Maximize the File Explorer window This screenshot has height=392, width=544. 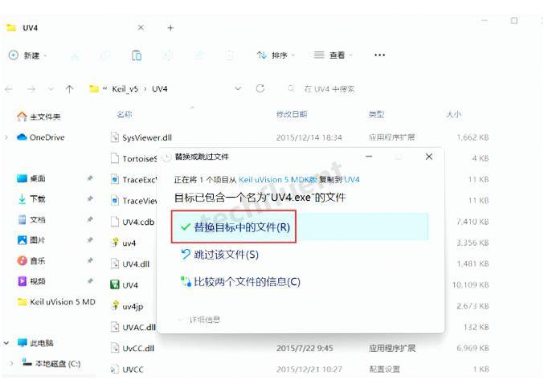[514, 21]
